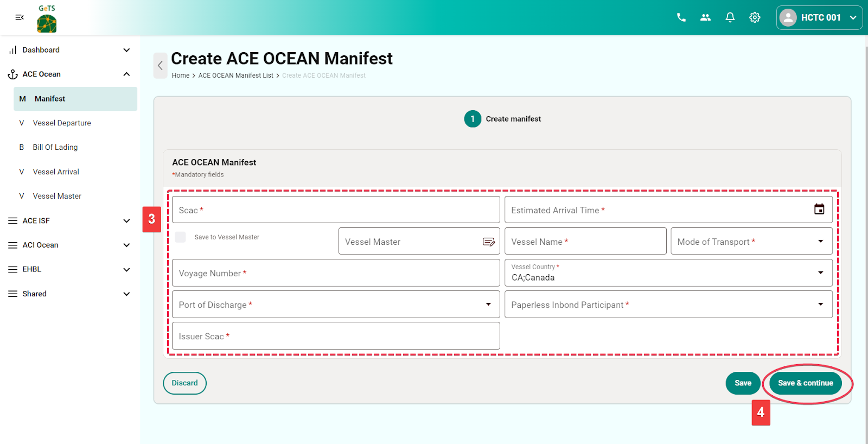Open the users group icon
The height and width of the screenshot is (444, 868).
705,17
